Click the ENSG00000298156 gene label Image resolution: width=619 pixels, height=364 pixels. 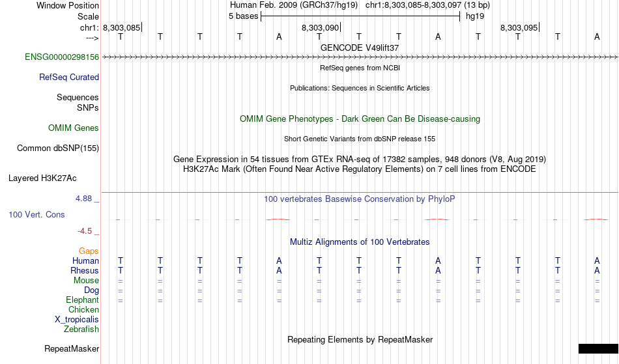[62, 57]
